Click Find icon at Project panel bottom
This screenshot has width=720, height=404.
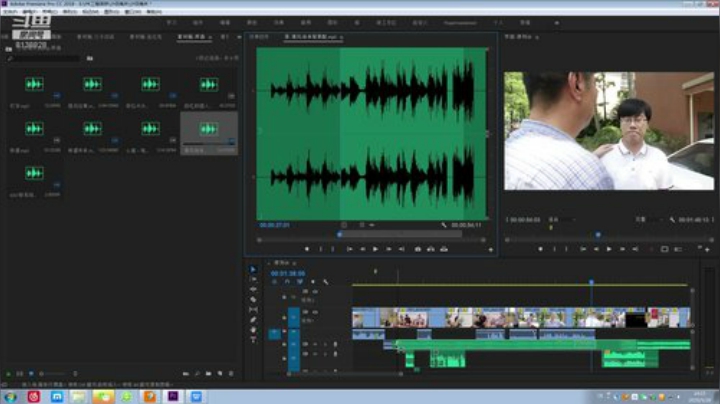click(x=197, y=374)
